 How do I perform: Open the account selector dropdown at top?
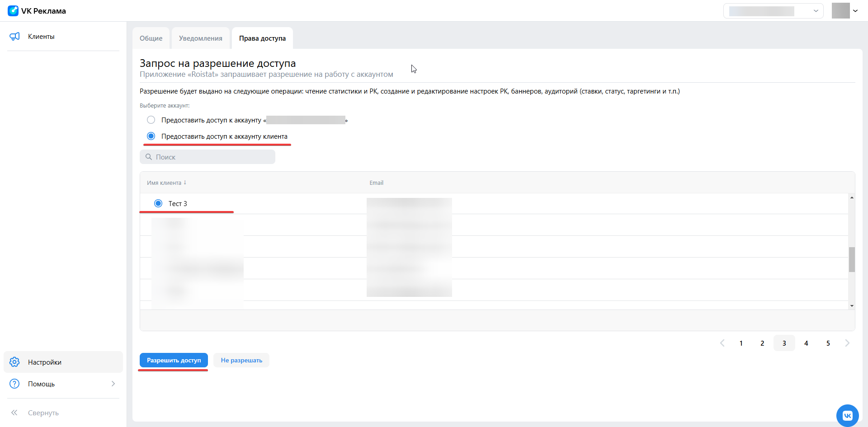pos(774,11)
